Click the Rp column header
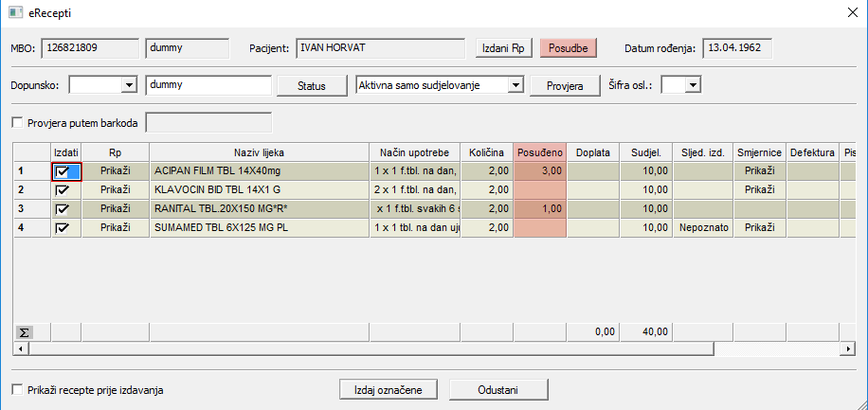 click(116, 152)
